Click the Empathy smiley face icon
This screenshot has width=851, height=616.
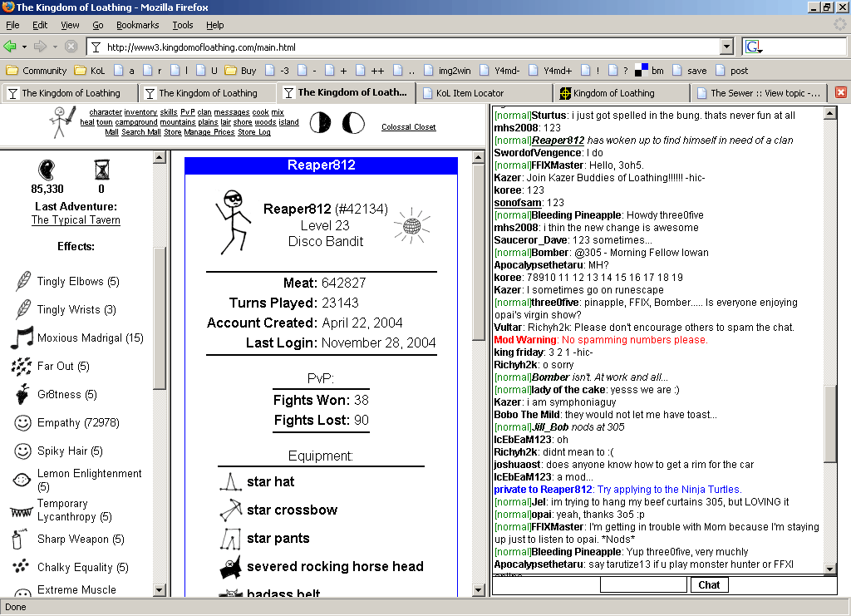[22, 423]
